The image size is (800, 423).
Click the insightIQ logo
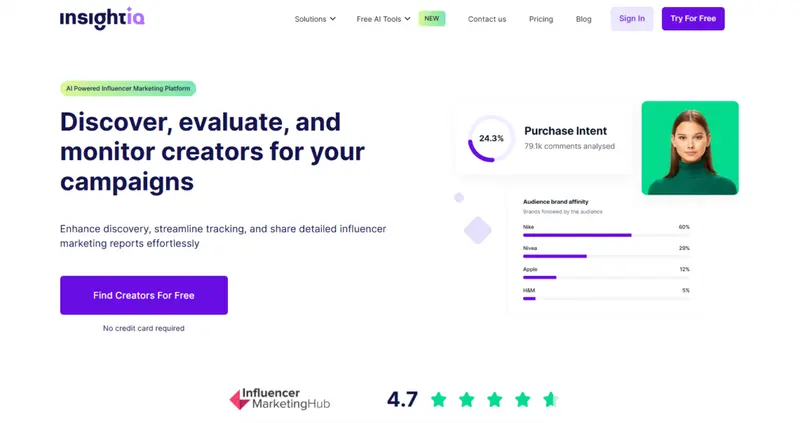[102, 18]
